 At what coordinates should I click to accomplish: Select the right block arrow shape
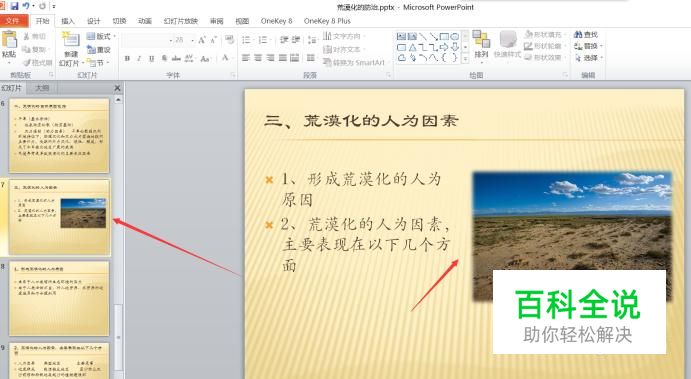[444, 47]
